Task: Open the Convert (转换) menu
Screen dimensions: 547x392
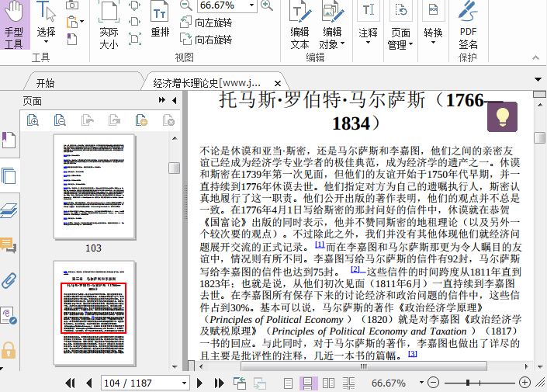Action: coord(433,23)
